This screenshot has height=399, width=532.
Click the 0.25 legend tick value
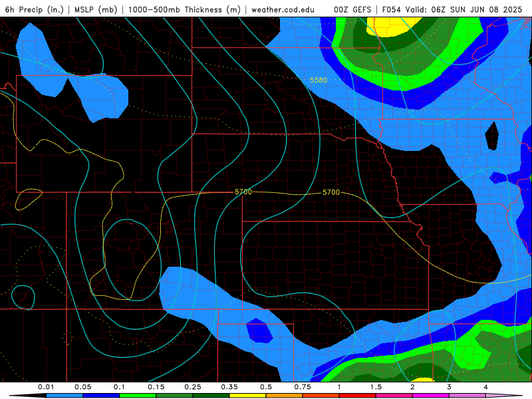pyautogui.click(x=193, y=387)
